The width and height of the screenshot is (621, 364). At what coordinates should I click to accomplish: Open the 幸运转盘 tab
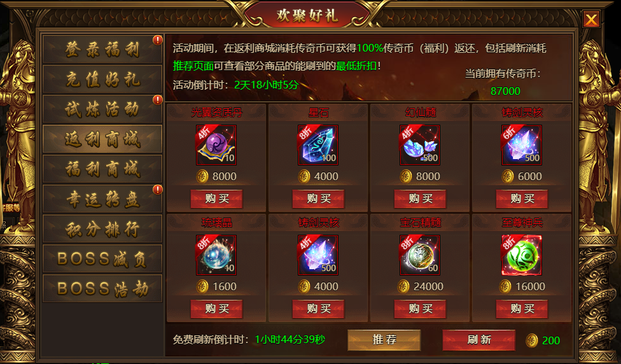tap(102, 199)
